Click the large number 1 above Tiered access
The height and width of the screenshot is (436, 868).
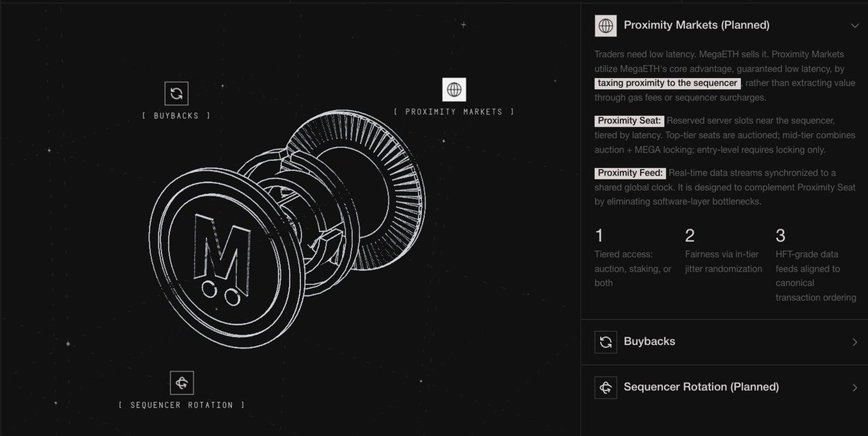point(599,236)
